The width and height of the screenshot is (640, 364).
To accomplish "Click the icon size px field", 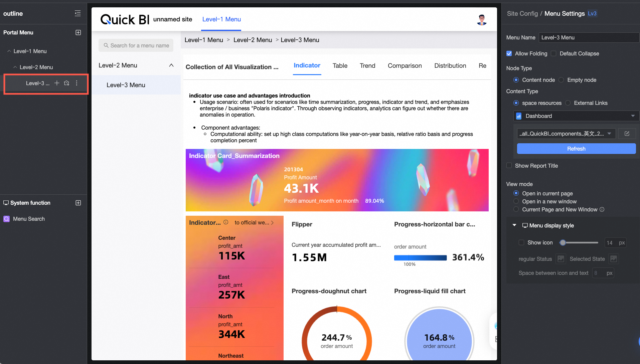I will [615, 243].
